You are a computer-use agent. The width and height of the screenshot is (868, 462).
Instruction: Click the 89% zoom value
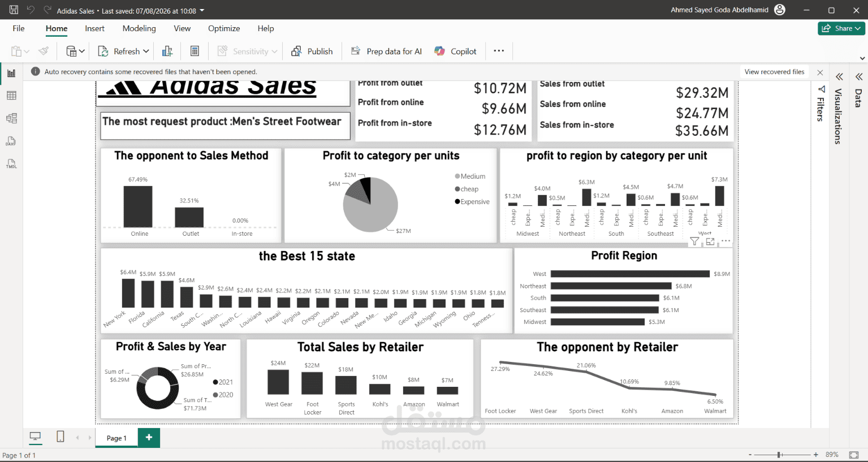[x=832, y=455]
